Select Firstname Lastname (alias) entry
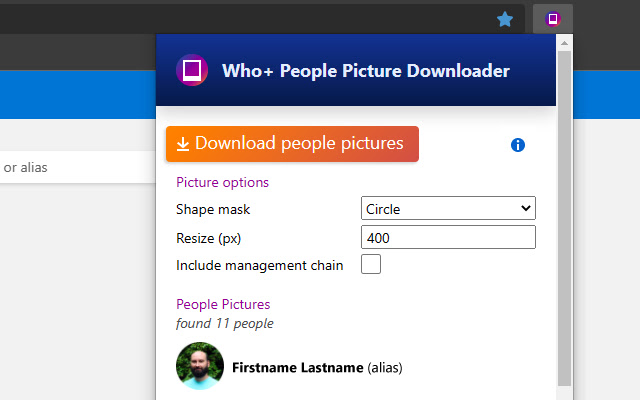Screen dimensions: 640x400 [x=317, y=368]
